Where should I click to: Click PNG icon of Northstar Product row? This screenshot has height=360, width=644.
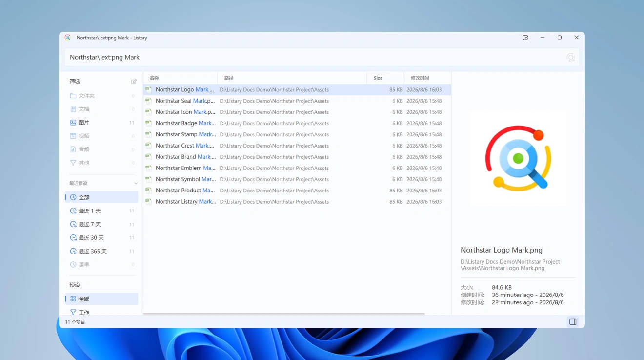click(x=148, y=191)
